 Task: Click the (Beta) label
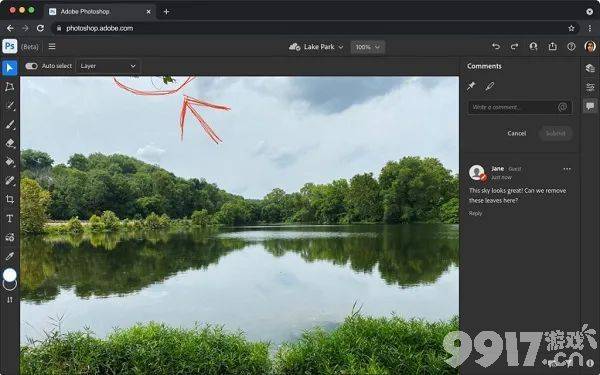tap(29, 47)
